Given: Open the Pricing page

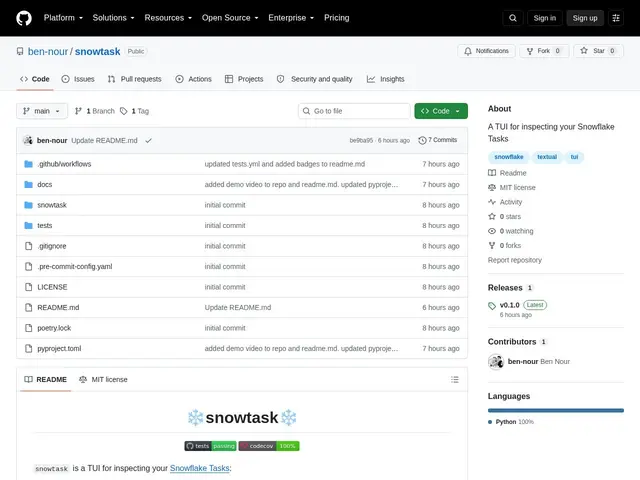Looking at the screenshot, I should (x=337, y=18).
